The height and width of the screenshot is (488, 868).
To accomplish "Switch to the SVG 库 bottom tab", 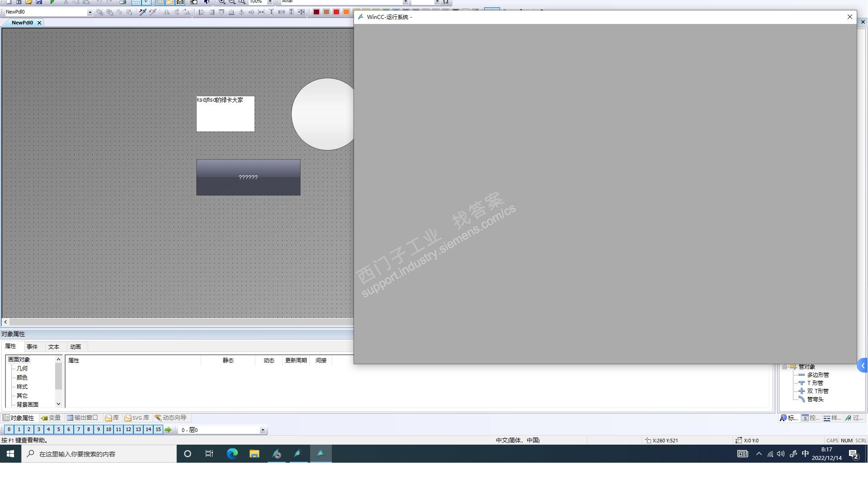I will [137, 418].
